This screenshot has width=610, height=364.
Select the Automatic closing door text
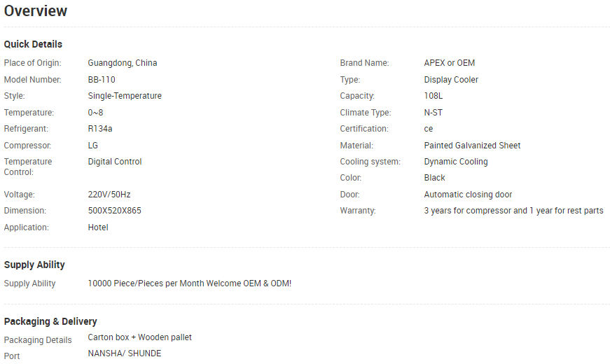click(x=468, y=195)
